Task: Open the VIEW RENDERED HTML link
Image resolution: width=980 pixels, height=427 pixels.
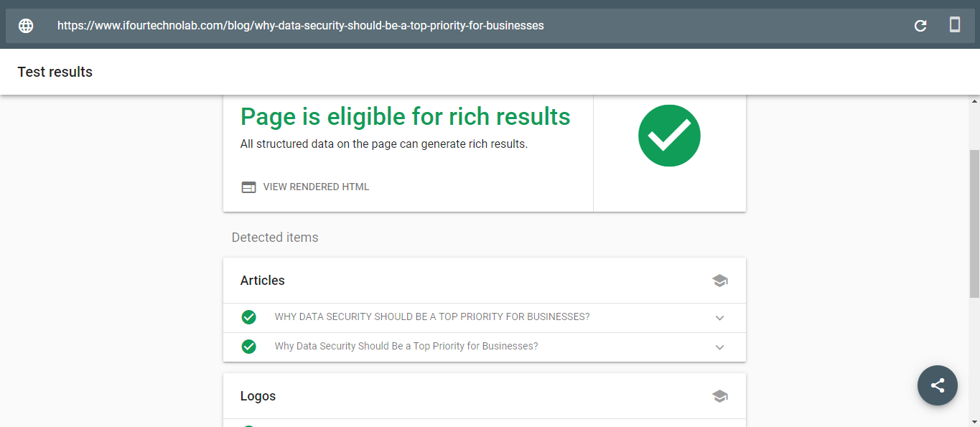Action: pos(316,187)
